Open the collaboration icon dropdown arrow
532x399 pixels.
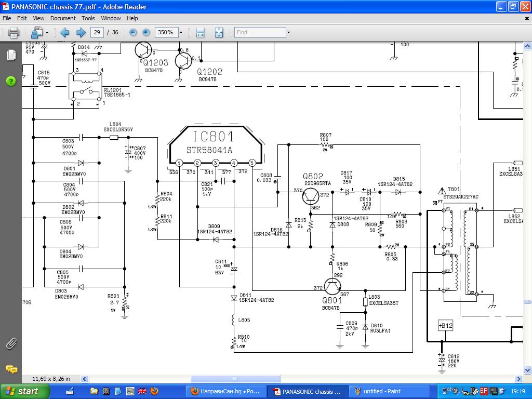tap(47, 32)
